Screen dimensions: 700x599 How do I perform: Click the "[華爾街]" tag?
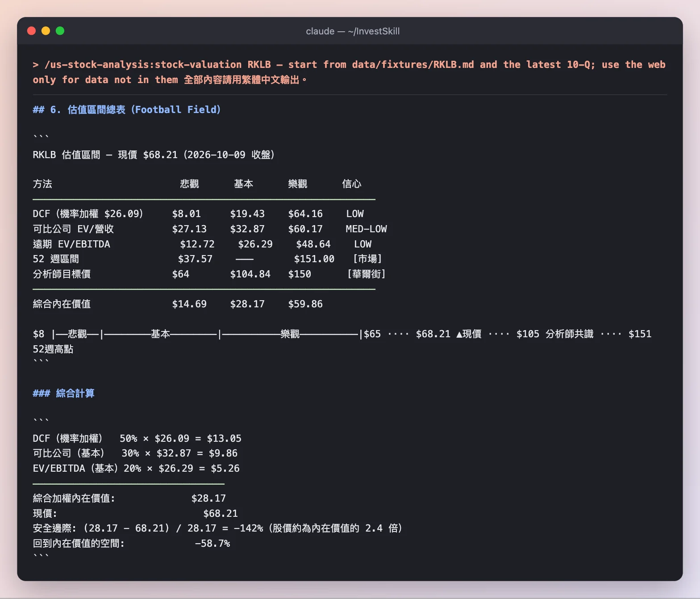pyautogui.click(x=366, y=274)
